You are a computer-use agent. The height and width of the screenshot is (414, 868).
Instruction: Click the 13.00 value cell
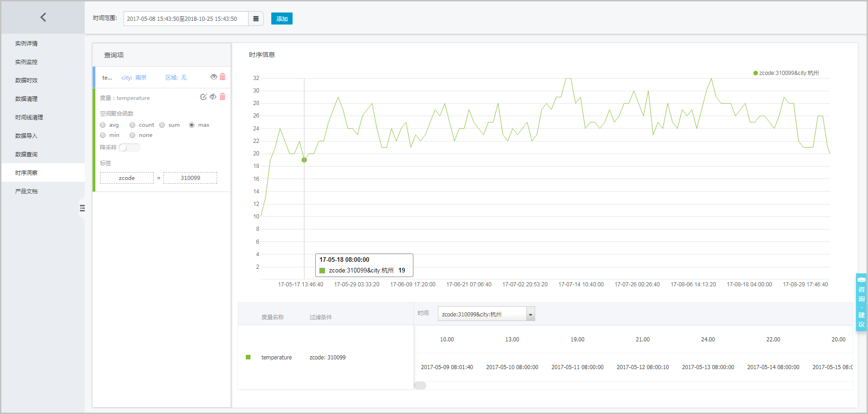click(x=512, y=340)
